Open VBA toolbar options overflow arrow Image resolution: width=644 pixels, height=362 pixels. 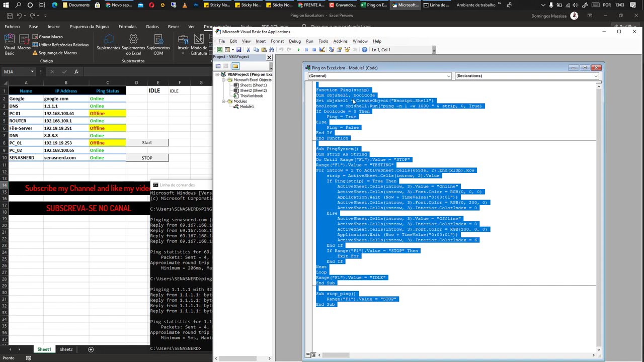click(434, 50)
